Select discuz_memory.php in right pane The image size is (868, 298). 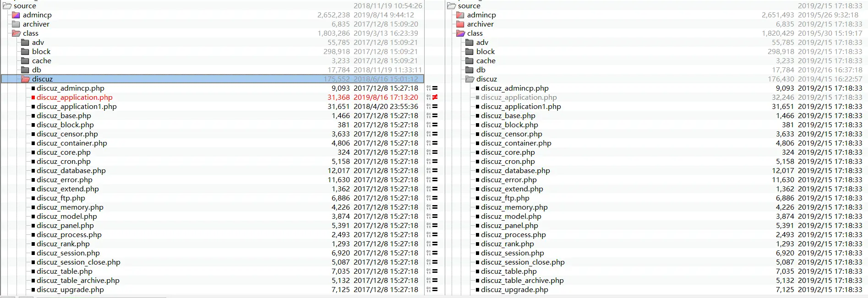click(x=514, y=207)
